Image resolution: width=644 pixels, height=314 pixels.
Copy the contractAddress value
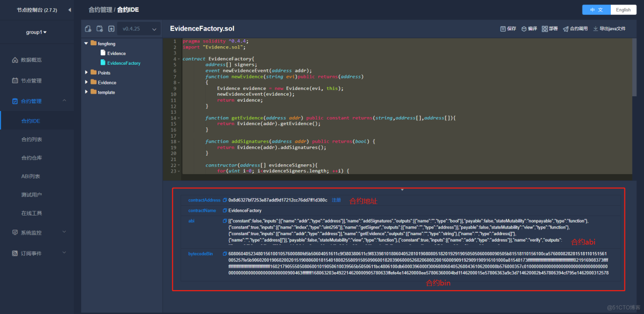(225, 200)
